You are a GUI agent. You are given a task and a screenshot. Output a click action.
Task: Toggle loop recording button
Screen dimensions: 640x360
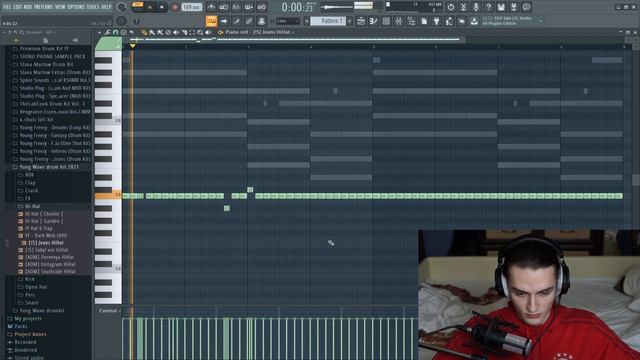pyautogui.click(x=262, y=7)
